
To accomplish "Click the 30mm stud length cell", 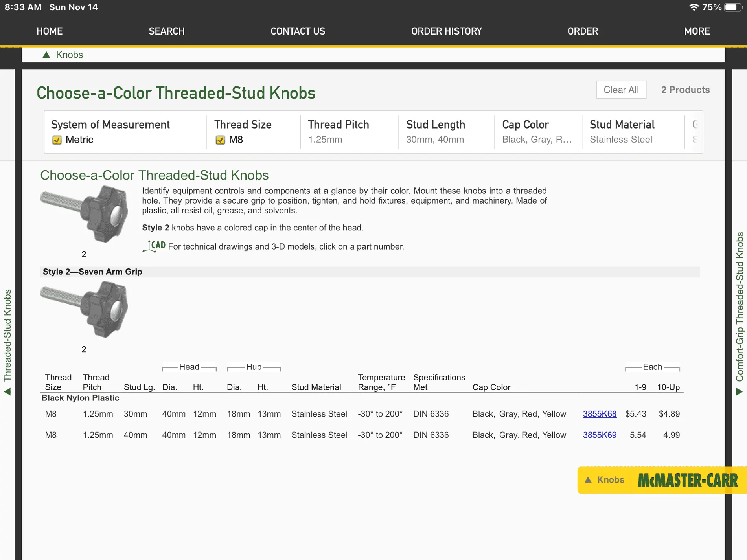I will point(135,414).
